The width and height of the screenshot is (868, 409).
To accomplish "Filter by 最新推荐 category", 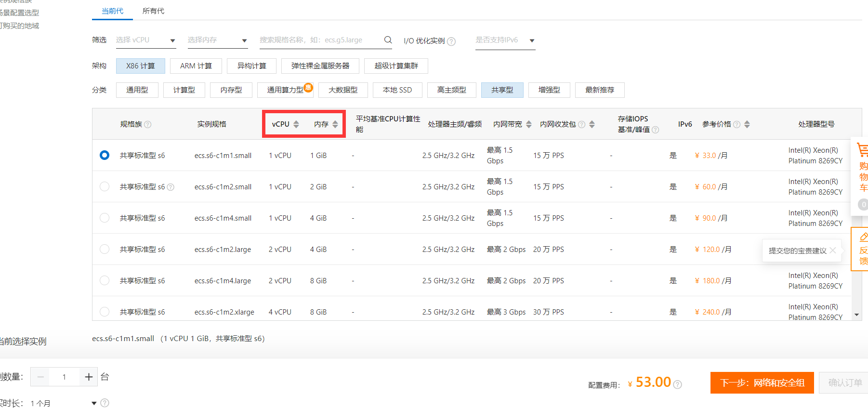I will [600, 90].
